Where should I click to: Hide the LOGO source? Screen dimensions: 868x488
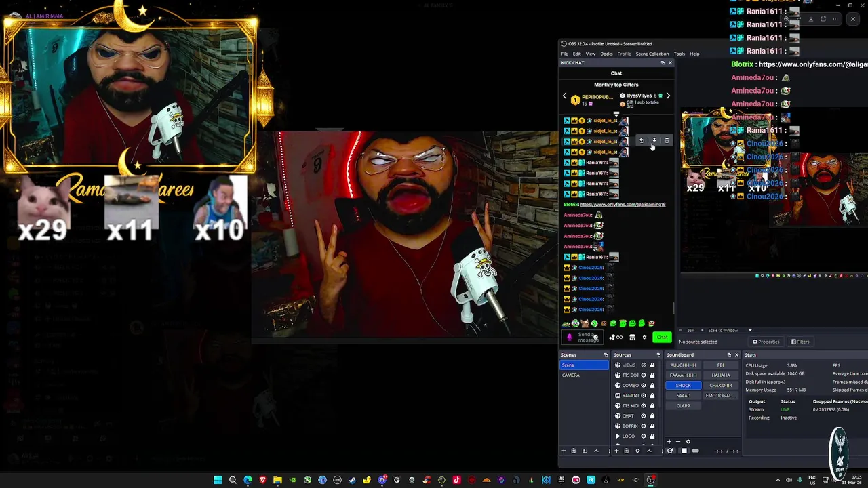point(644,436)
